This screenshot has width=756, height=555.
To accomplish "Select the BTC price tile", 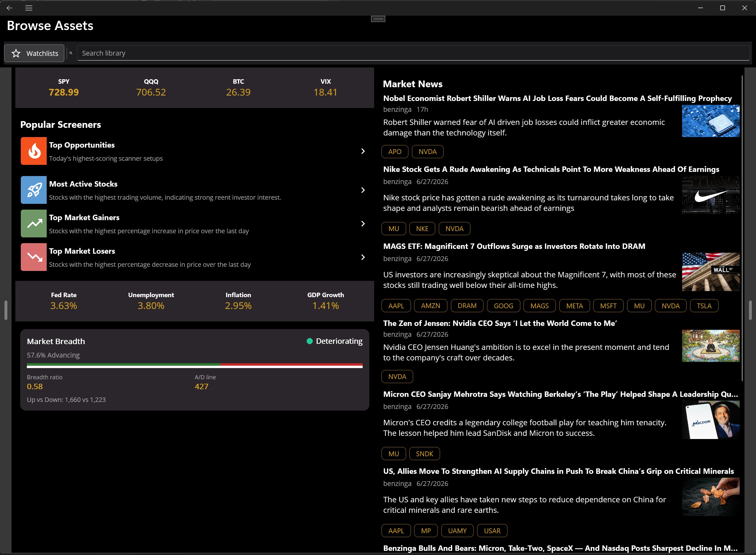I will click(x=239, y=88).
